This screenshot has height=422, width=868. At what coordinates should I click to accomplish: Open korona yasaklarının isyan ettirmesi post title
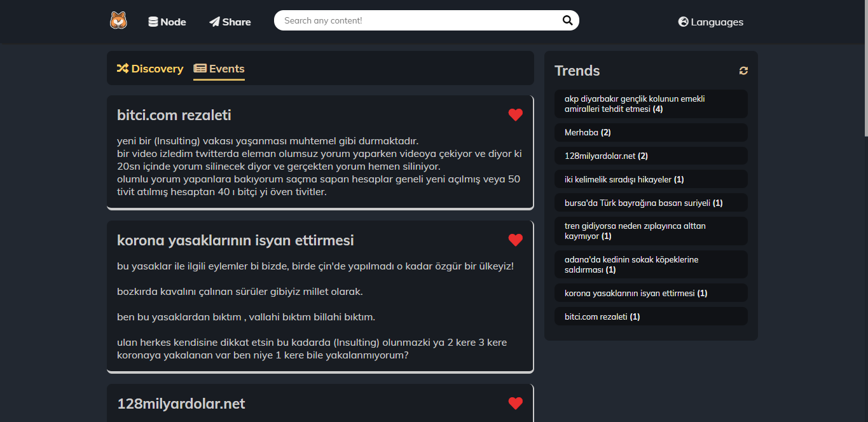click(x=235, y=240)
